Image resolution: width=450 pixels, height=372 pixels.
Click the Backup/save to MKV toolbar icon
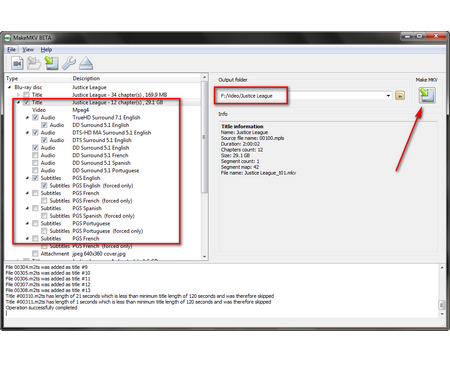point(51,63)
